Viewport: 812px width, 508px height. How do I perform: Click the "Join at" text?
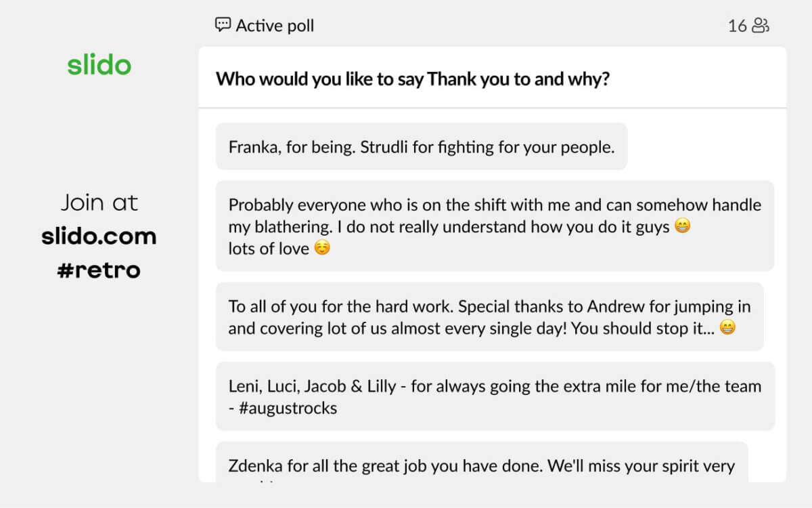click(x=99, y=203)
